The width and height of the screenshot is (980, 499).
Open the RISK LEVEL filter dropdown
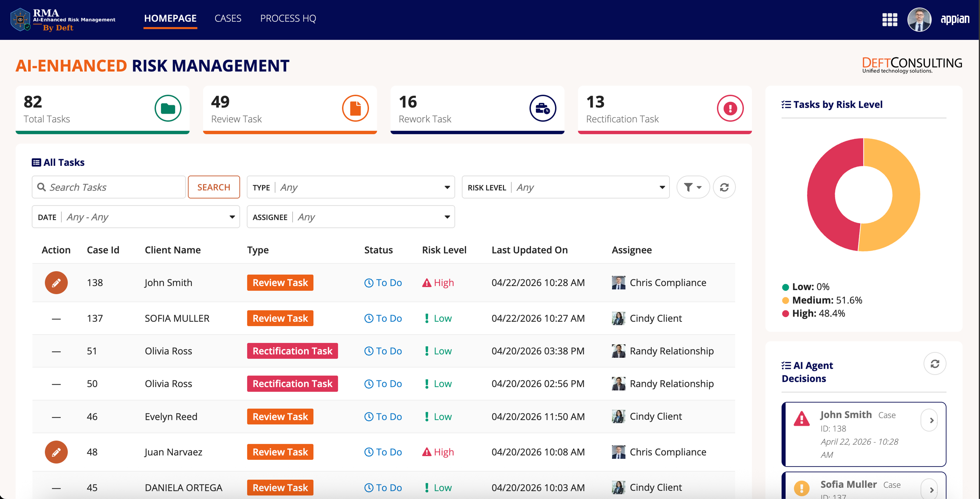pyautogui.click(x=566, y=187)
